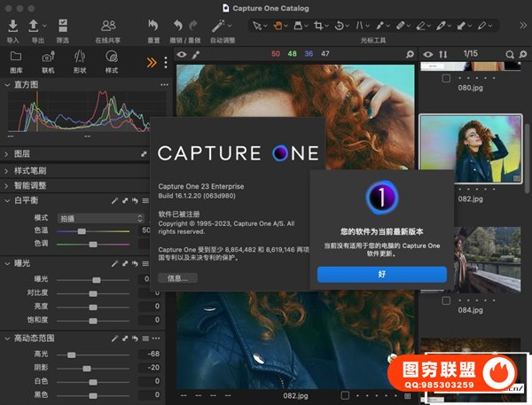The width and height of the screenshot is (532, 405).
Task: Tick the checkbox under 080.jpg thumbnail
Action: [448, 78]
